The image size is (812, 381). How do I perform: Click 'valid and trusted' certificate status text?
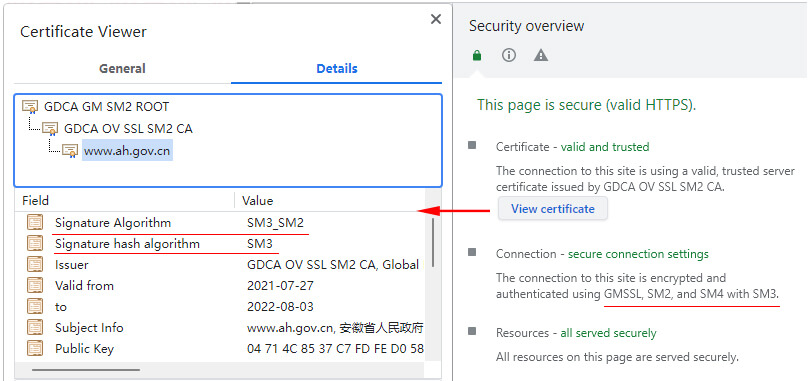pyautogui.click(x=605, y=147)
